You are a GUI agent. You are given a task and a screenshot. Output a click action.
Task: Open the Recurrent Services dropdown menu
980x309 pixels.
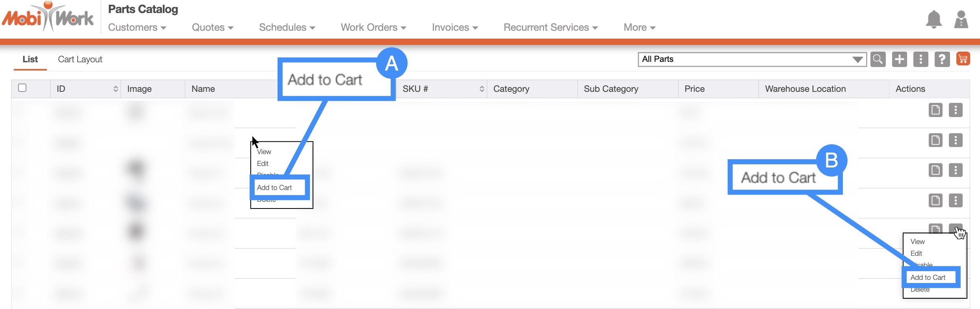(550, 28)
